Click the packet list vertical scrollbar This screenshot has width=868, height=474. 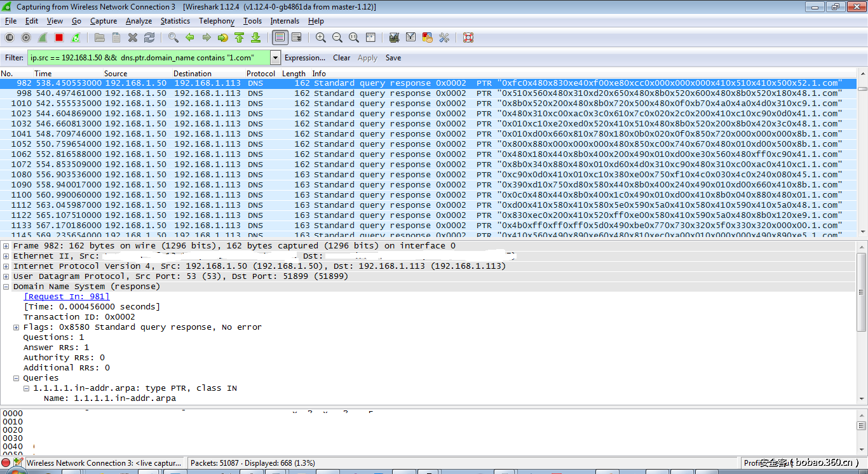pos(862,159)
